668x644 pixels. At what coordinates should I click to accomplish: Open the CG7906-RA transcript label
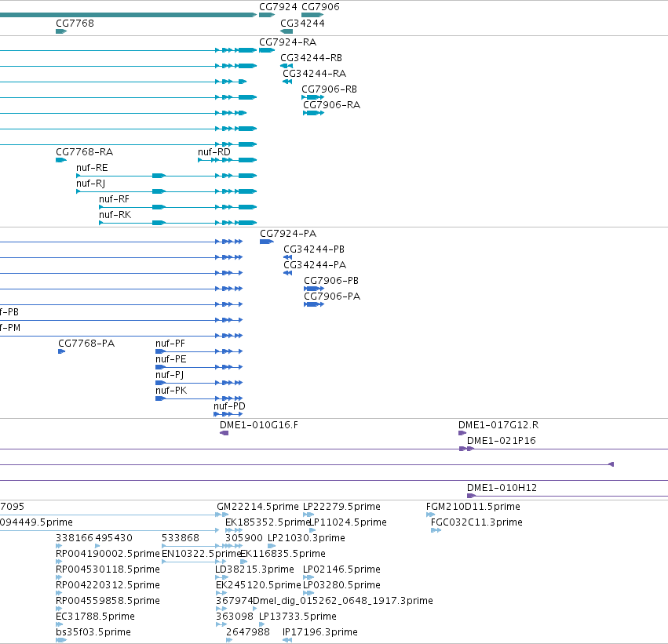(331, 105)
